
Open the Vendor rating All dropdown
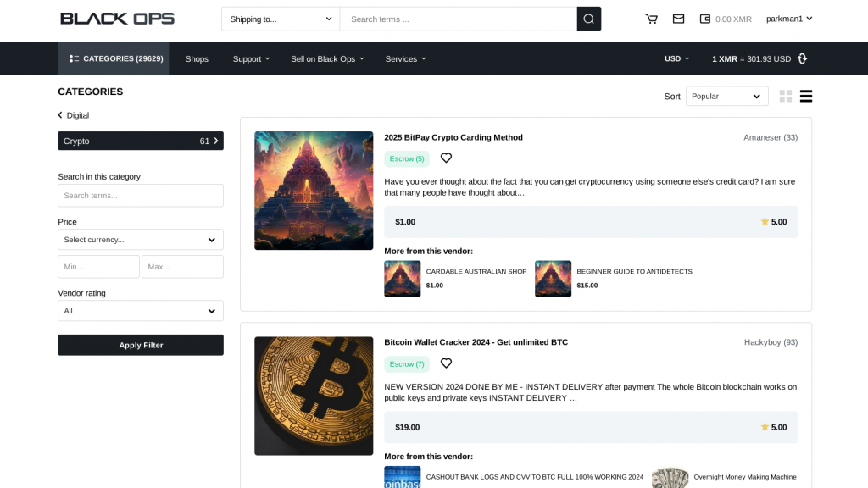[141, 311]
